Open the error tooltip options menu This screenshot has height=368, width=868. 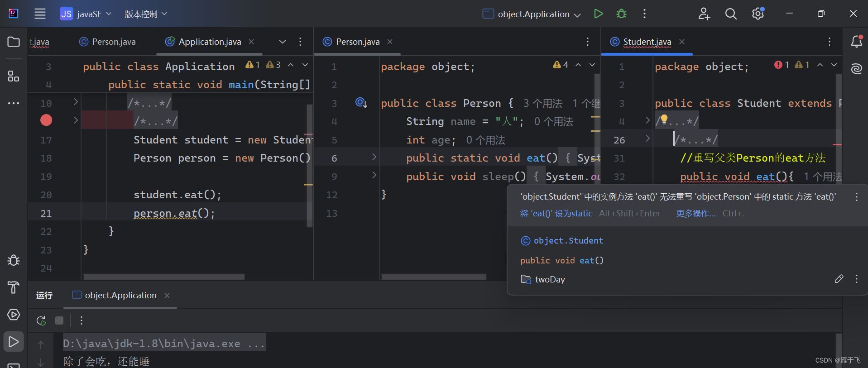click(x=856, y=197)
